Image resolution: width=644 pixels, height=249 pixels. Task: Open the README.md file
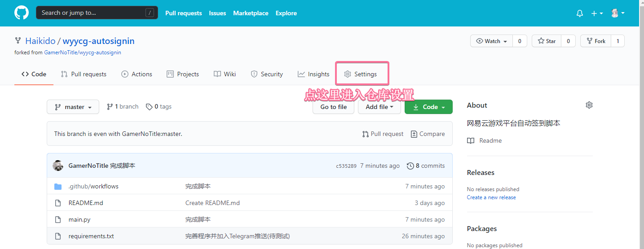(86, 203)
